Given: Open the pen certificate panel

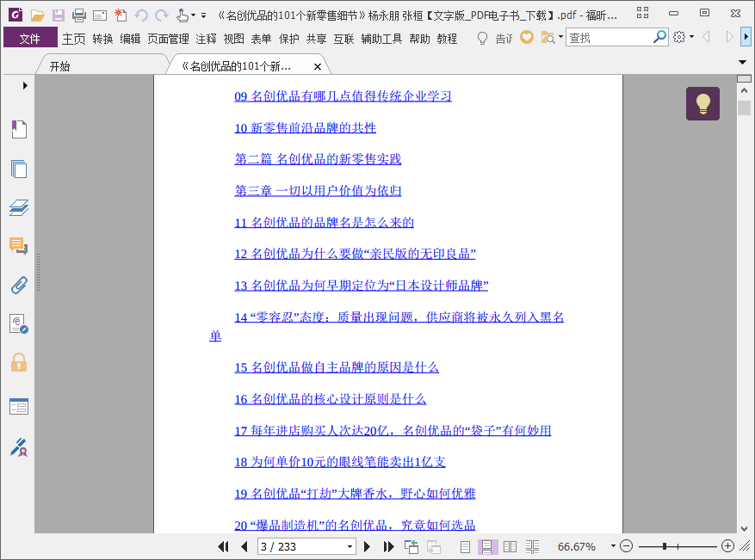Looking at the screenshot, I should [19, 447].
